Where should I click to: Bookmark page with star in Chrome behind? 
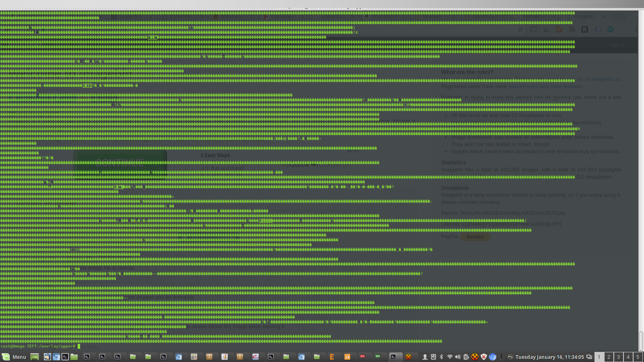coord(520,30)
